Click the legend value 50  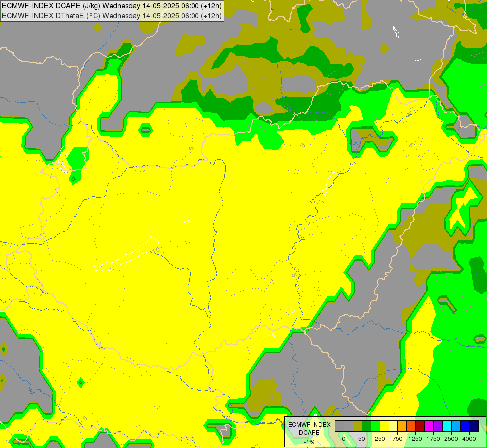pos(362,439)
